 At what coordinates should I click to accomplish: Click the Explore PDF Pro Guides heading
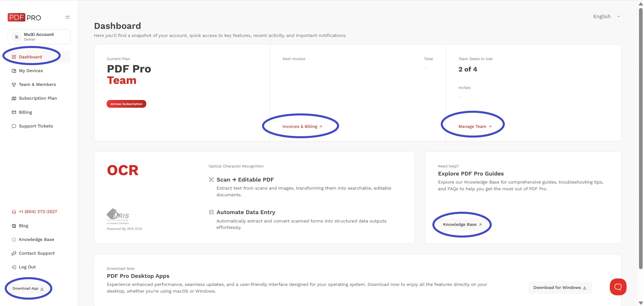(x=471, y=174)
